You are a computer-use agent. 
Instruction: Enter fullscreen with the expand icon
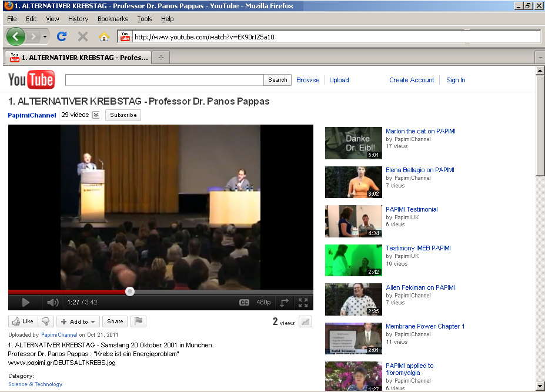pyautogui.click(x=303, y=302)
